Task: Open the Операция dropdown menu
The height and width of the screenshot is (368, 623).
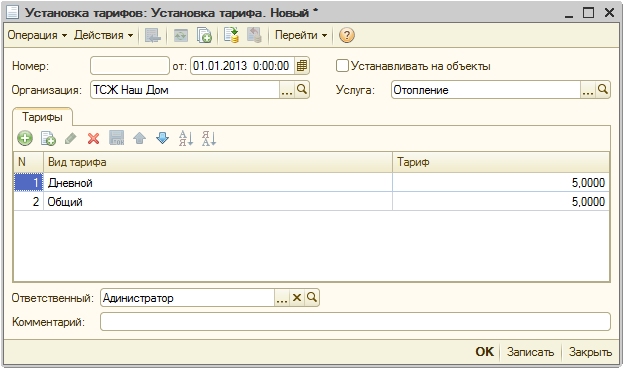Action: coord(37,35)
